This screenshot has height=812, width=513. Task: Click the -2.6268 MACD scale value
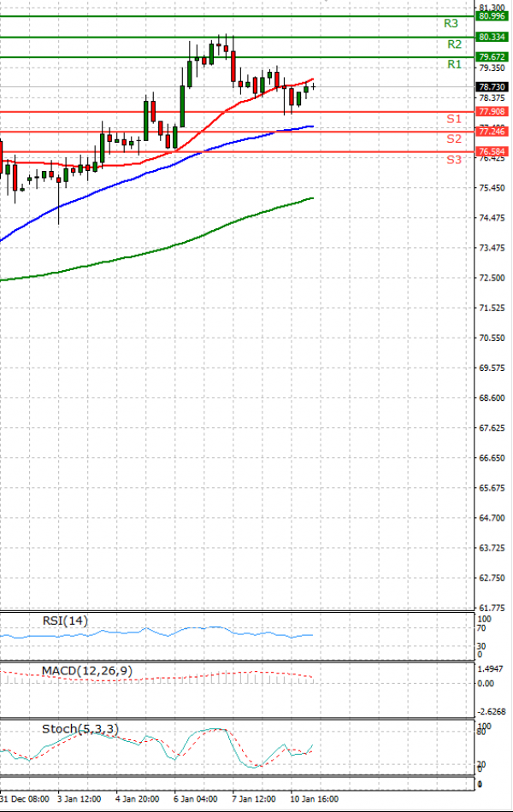coord(490,712)
